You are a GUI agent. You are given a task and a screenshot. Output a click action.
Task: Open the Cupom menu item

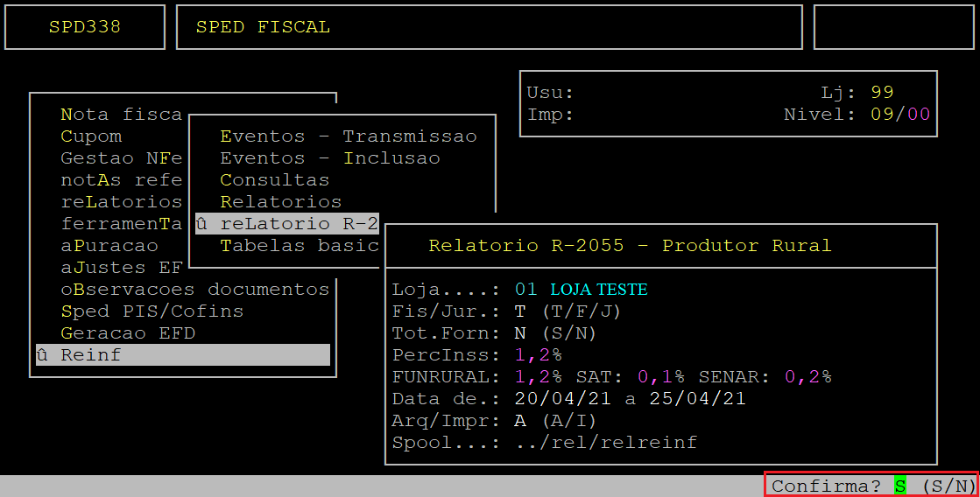click(x=91, y=136)
